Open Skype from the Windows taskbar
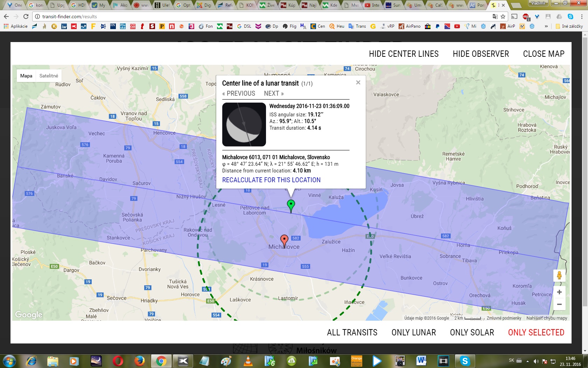 tap(464, 361)
